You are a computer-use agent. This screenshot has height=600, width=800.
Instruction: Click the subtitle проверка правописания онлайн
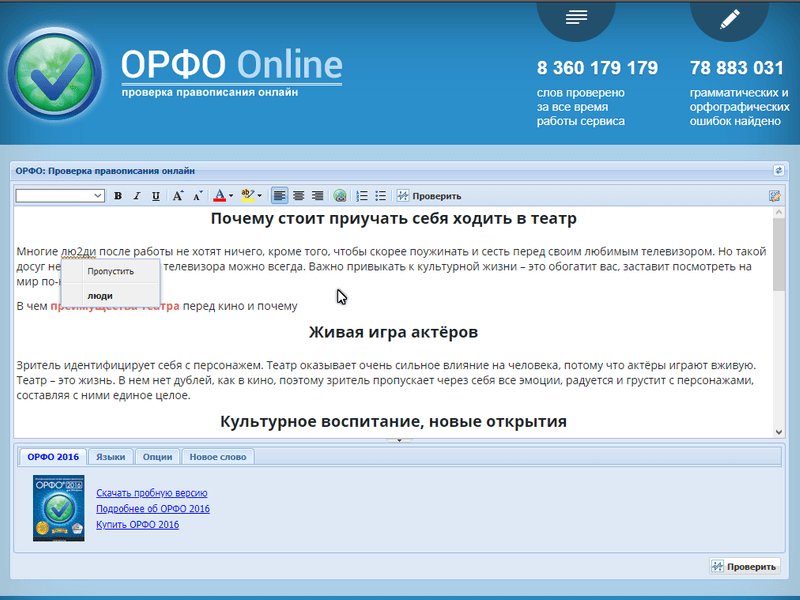[210, 92]
